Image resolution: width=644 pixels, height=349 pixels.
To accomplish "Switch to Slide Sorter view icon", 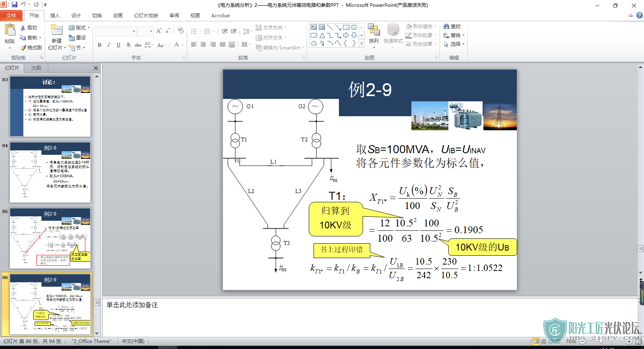I will pyautogui.click(x=544, y=341).
